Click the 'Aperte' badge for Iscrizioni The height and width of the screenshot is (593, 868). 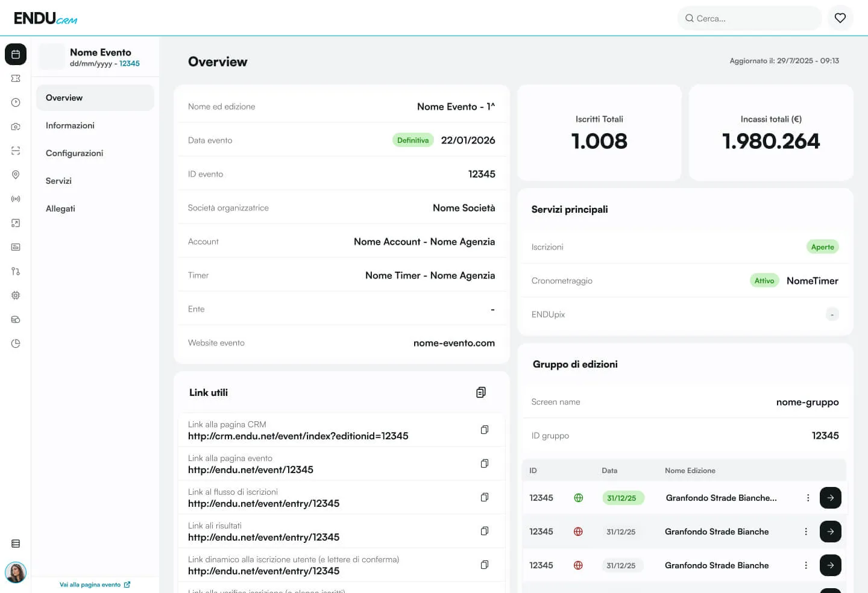tap(823, 247)
